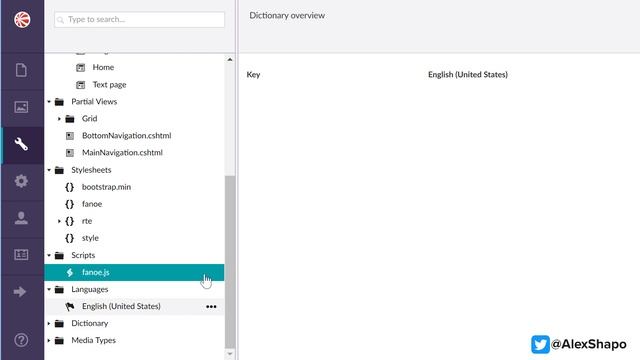Viewport: 640px width, 360px height.
Task: Expand the Dictionary node
Action: click(49, 324)
